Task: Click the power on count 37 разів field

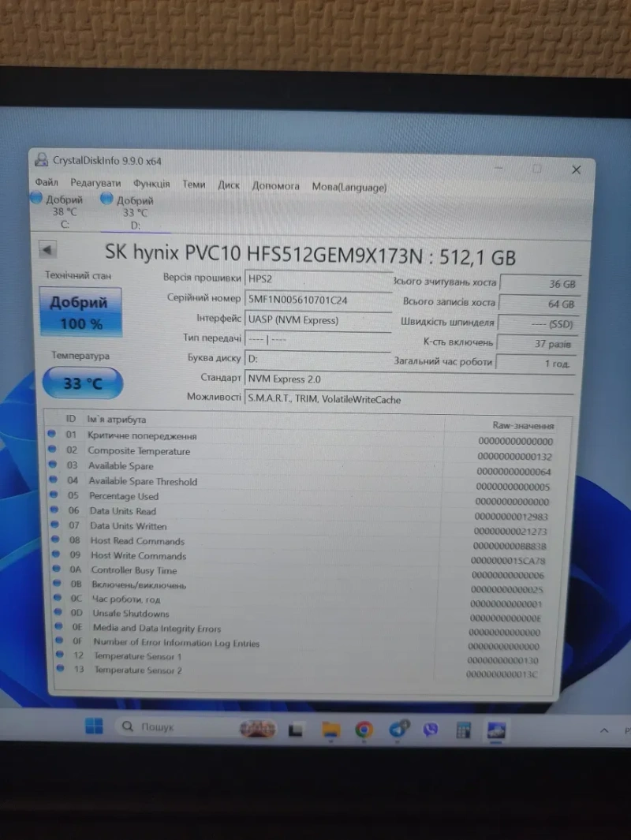Action: click(x=536, y=344)
